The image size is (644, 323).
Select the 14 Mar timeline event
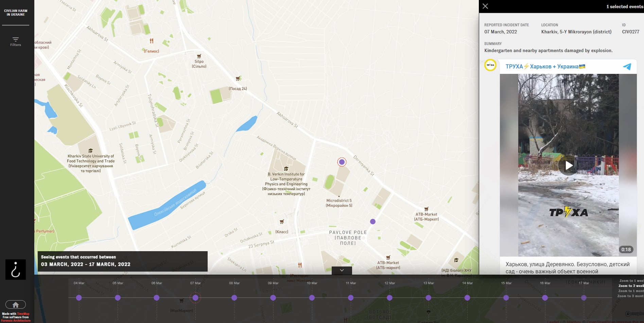point(467,298)
